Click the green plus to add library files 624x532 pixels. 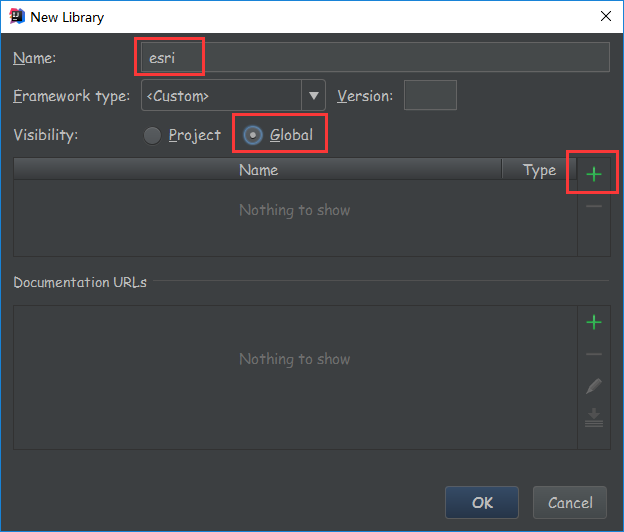click(x=593, y=174)
